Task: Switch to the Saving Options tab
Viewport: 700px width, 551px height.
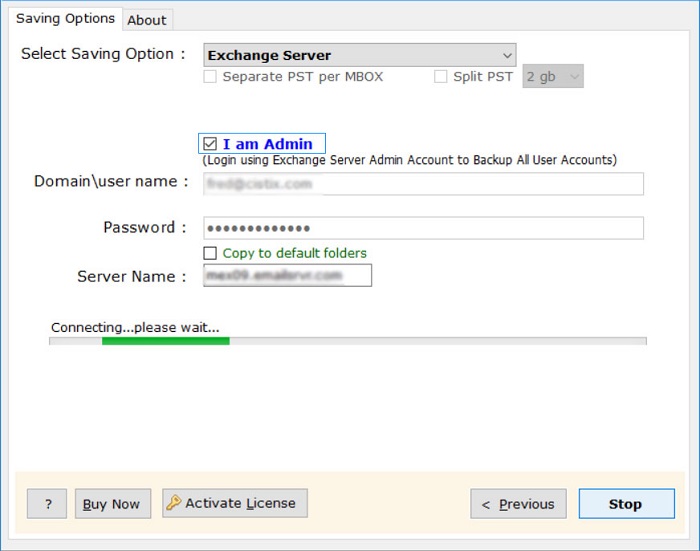Action: (65, 19)
